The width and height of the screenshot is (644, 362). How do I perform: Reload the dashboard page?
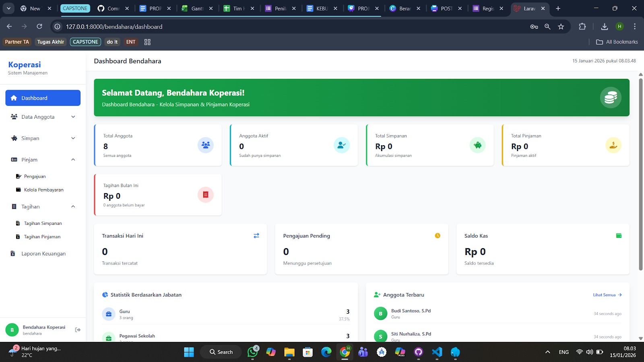tap(39, 27)
